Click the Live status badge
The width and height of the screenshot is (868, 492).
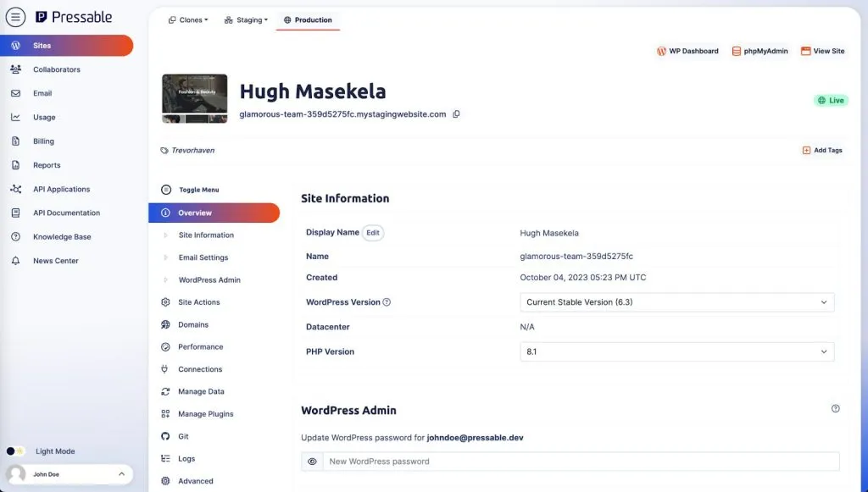(831, 100)
